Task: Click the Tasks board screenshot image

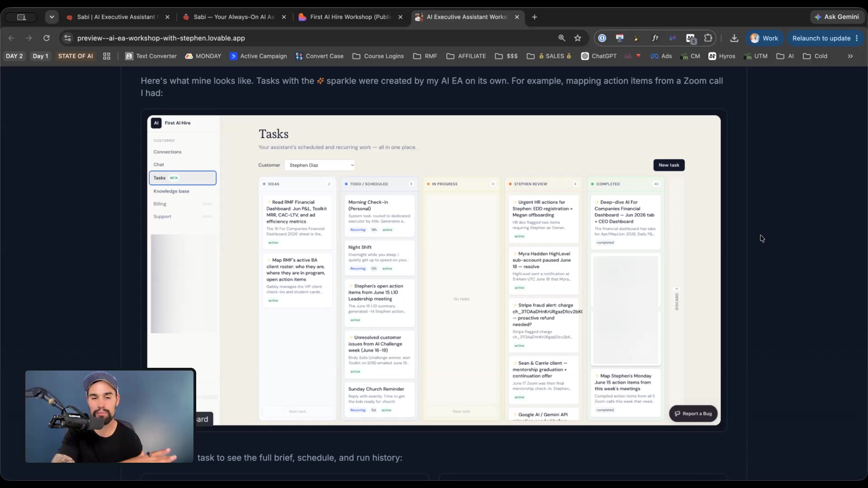Action: point(434,270)
